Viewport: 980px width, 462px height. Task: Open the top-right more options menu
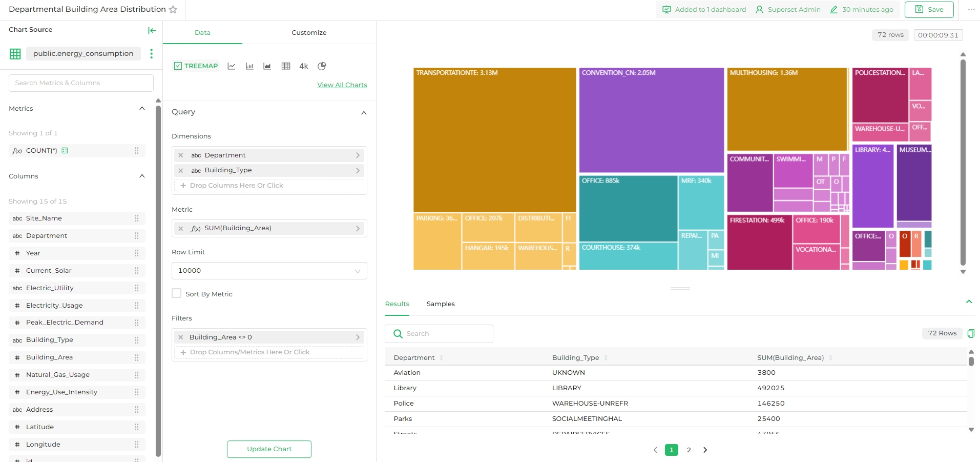pos(971,10)
